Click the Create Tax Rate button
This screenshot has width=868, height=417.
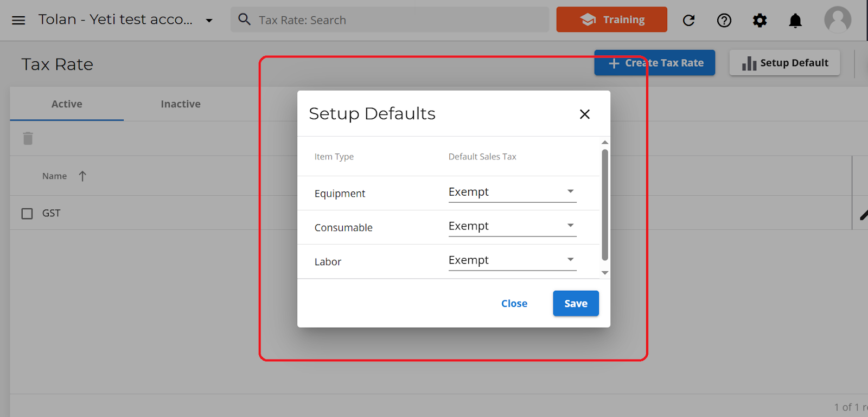pos(654,63)
